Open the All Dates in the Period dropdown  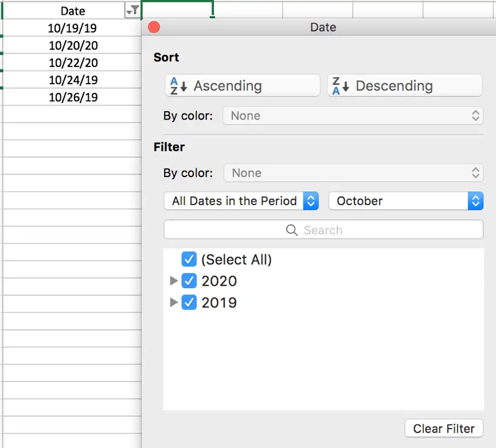(241, 201)
